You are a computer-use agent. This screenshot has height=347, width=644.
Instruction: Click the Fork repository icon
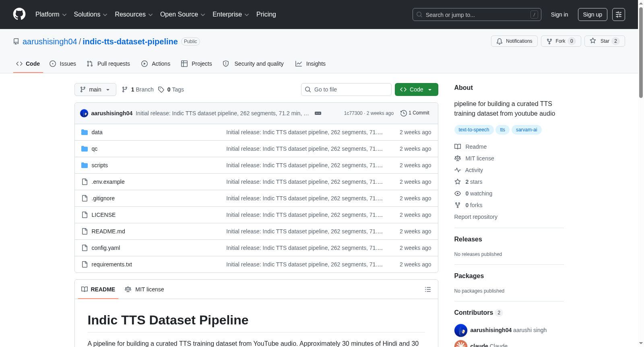(549, 41)
